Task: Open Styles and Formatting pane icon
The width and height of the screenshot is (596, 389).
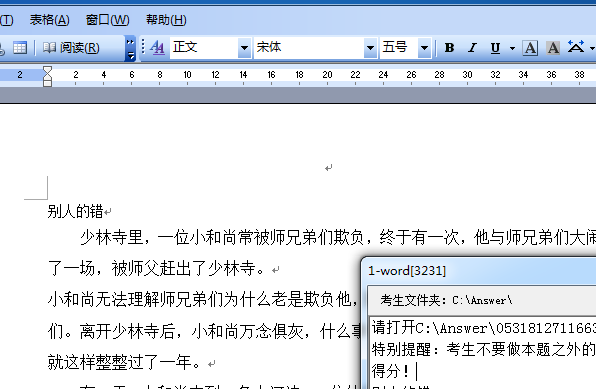Action: tap(157, 48)
